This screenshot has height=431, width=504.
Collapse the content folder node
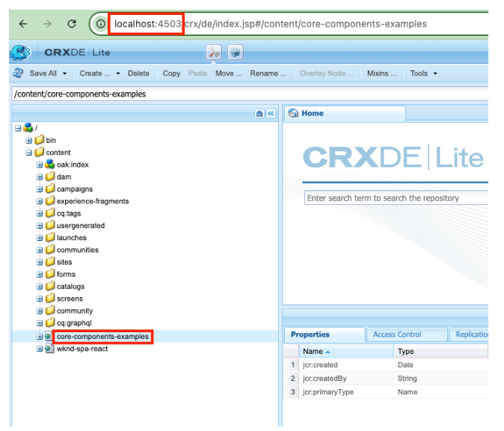(29, 153)
